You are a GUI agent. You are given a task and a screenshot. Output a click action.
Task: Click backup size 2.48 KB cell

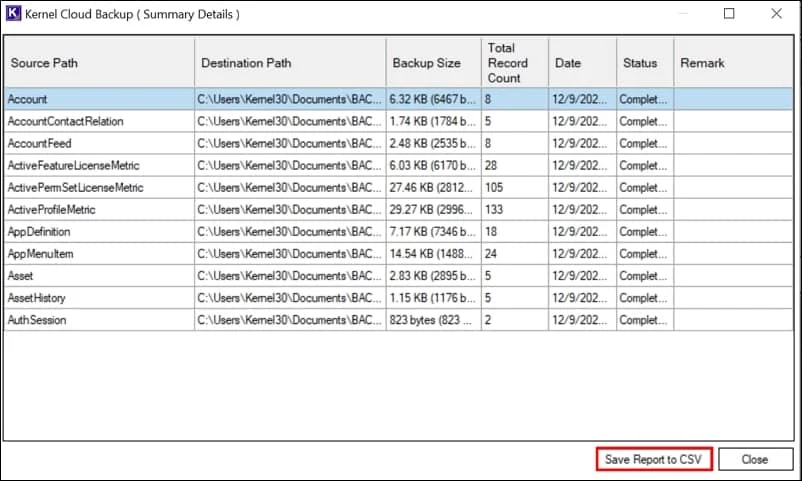point(434,143)
